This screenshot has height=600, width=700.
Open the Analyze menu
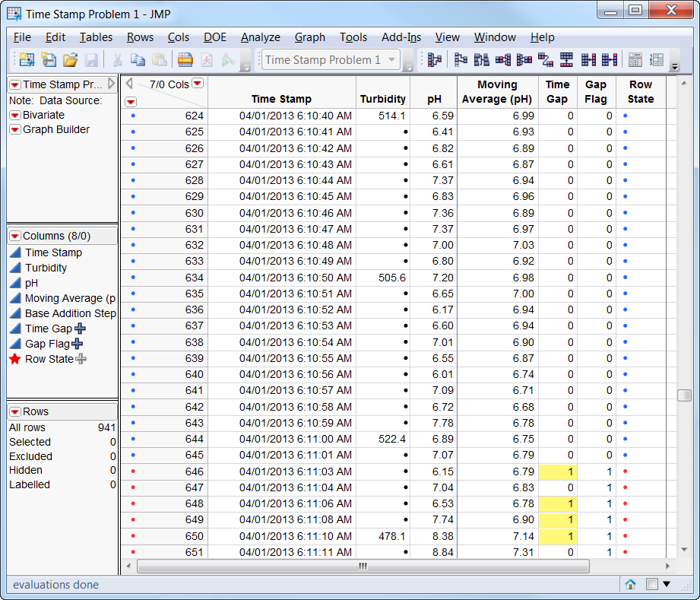pos(260,37)
